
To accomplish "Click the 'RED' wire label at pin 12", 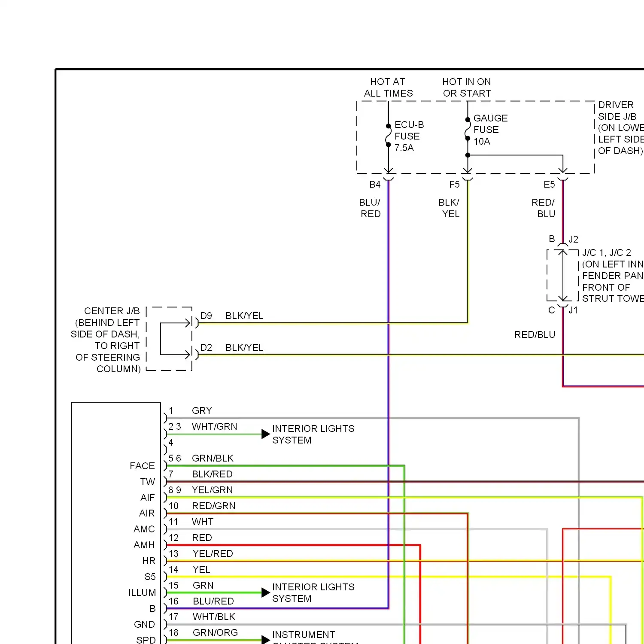I will click(x=202, y=538).
